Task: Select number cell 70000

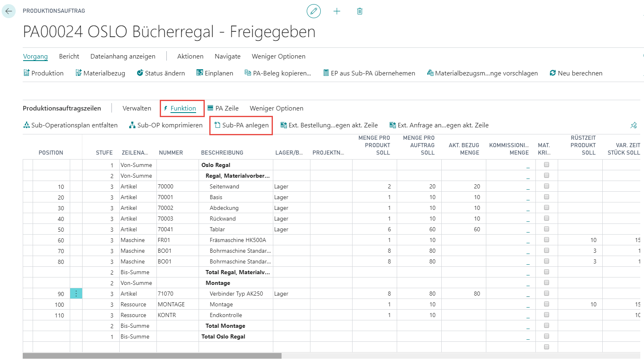Action: (178, 186)
